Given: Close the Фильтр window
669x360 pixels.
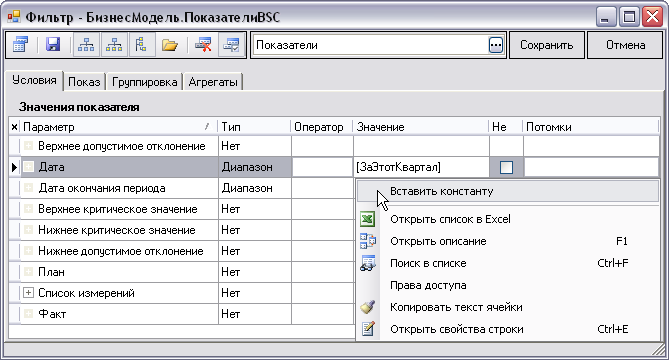Looking at the screenshot, I should click(652, 17).
